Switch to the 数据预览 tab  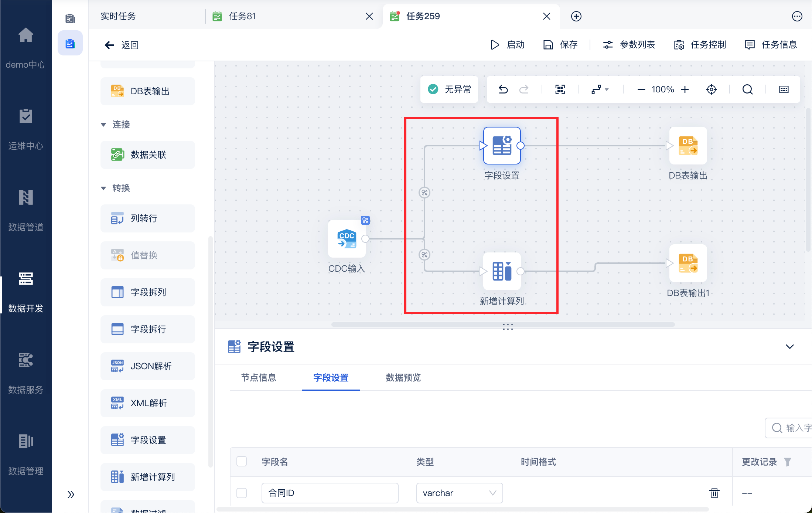[403, 378]
